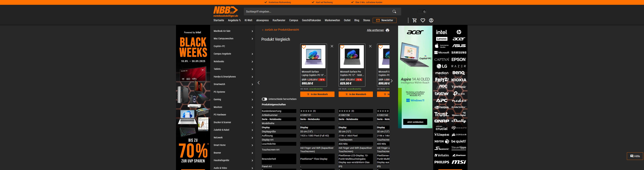Open Outlet navigation item

347,21
